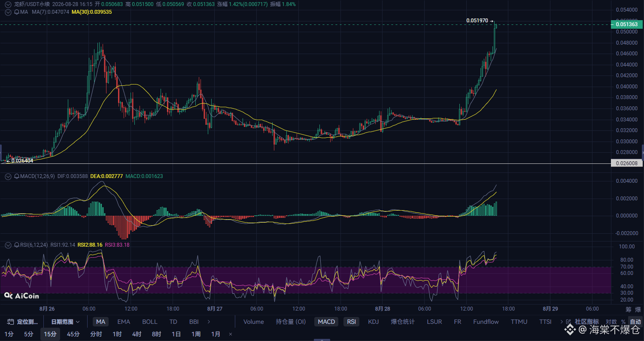The image size is (644, 341).
Task: Open the 日期范围 date range dropdown
Action: point(65,322)
